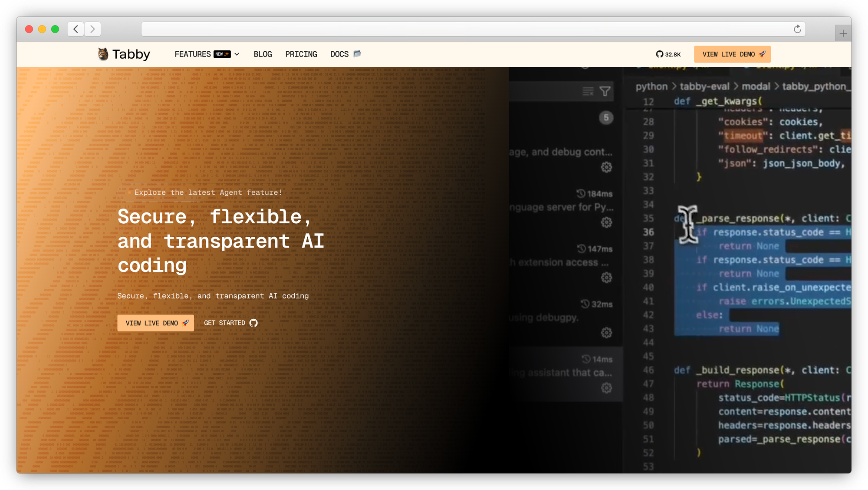Click View Live Demo in header
The image size is (868, 490).
[x=732, y=54]
